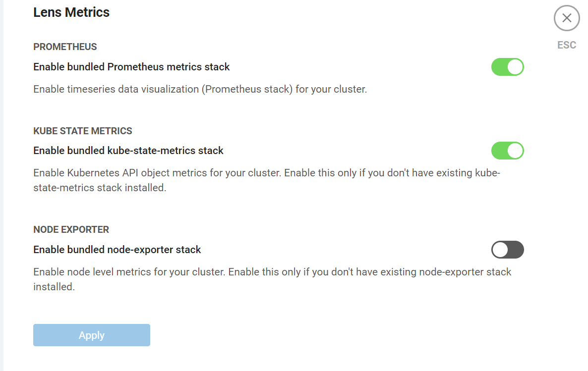Viewport: 588px width, 371px height.
Task: Disable the bundled Prometheus metrics stack
Action: (507, 67)
